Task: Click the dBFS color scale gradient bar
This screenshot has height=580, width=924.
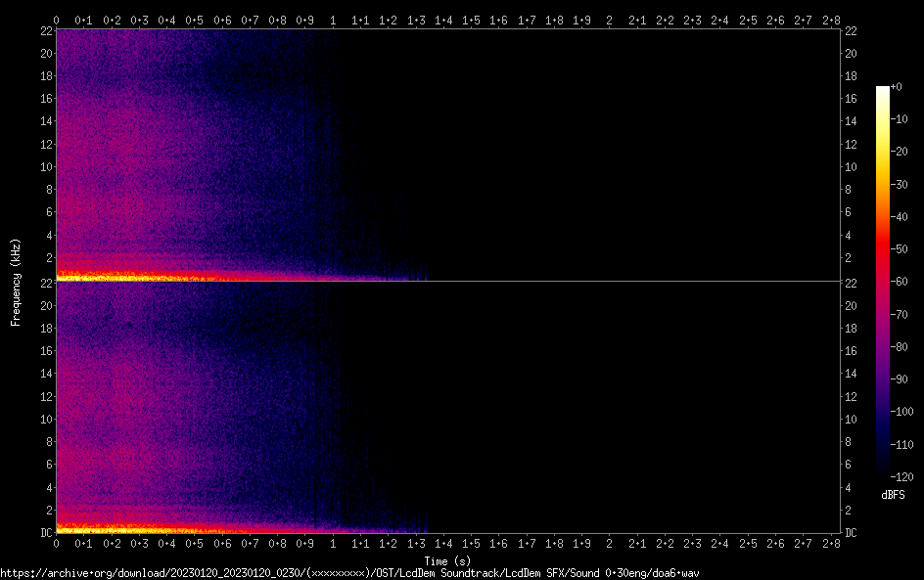Action: 883,282
